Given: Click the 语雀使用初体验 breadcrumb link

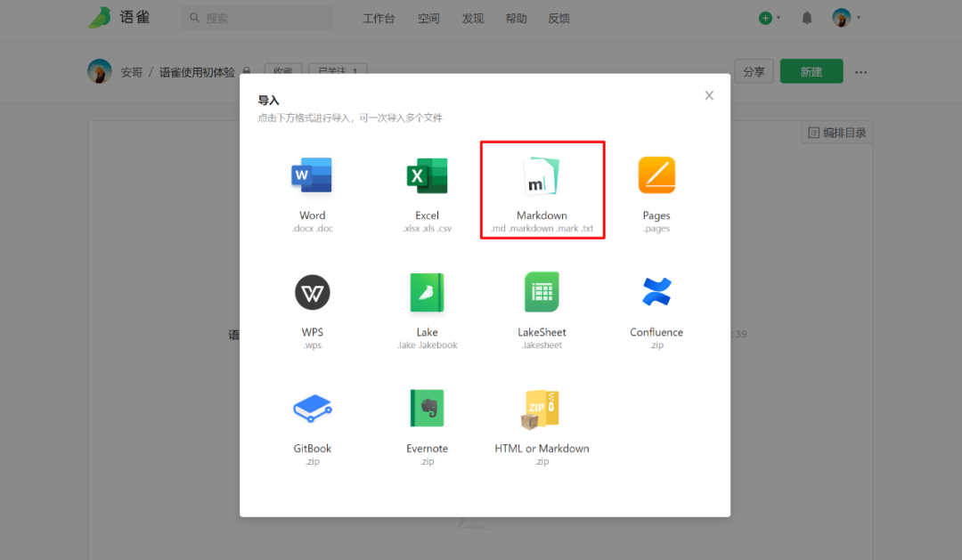Looking at the screenshot, I should pos(197,72).
